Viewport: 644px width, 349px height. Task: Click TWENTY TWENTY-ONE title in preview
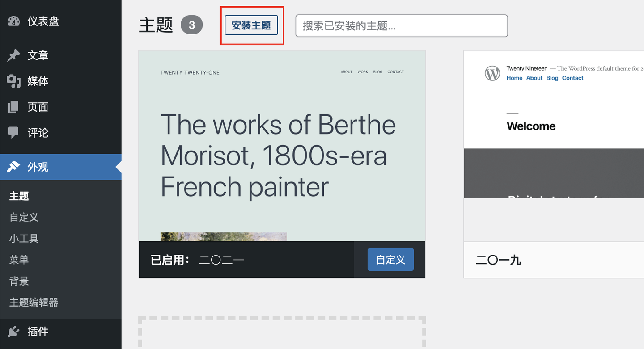[190, 72]
